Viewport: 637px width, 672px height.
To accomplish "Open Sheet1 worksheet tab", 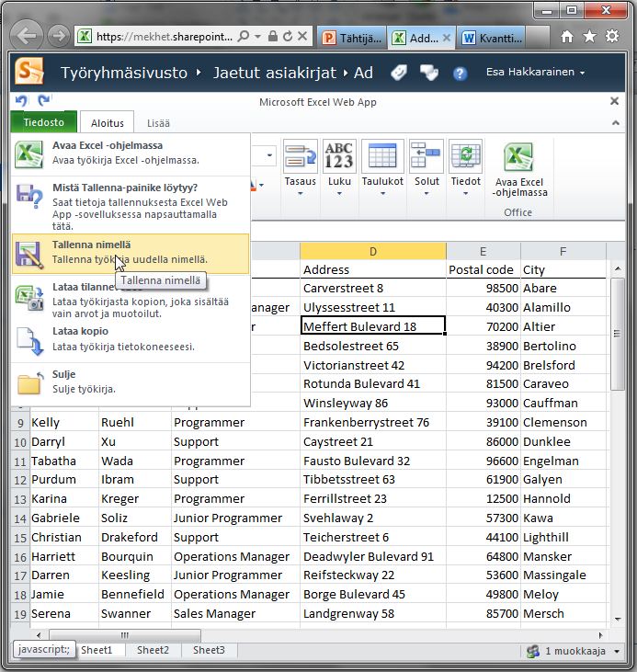I will (97, 650).
